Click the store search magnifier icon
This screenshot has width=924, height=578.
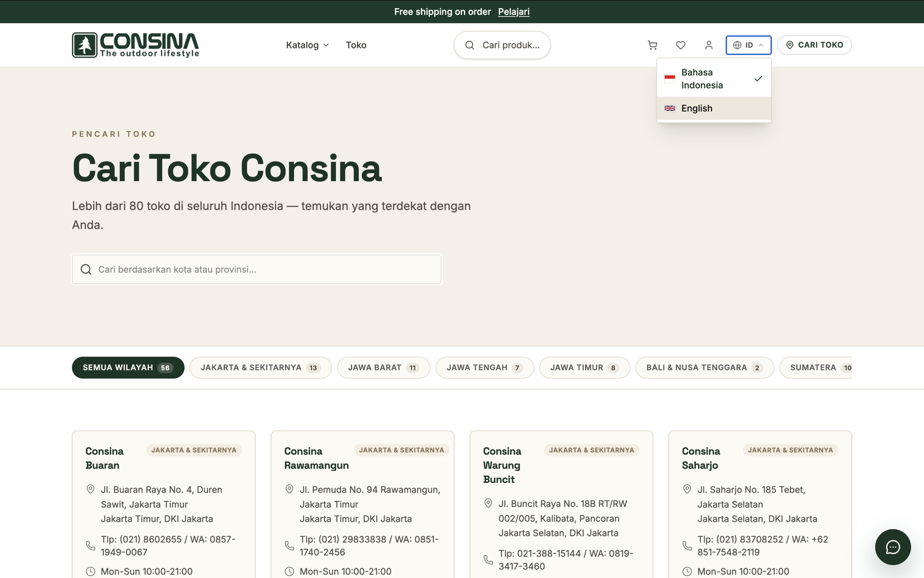pos(86,269)
